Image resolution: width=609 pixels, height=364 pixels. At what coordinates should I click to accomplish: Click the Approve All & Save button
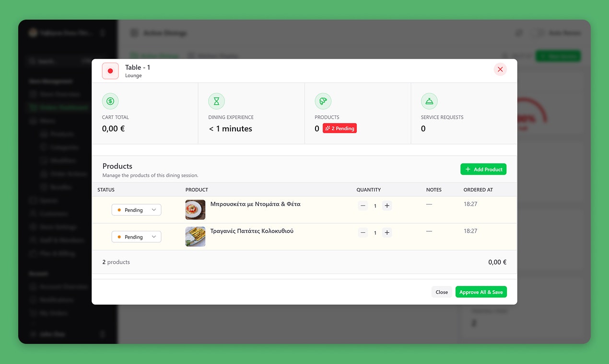[x=481, y=292]
